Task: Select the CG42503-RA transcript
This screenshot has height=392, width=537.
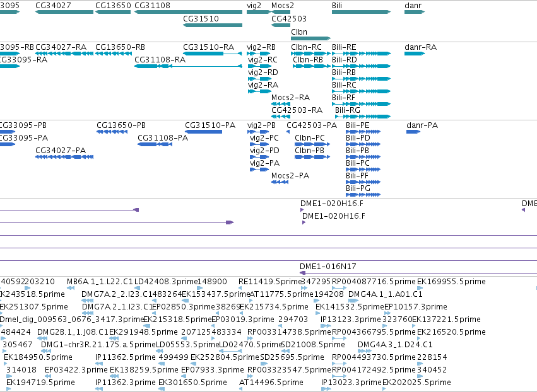Action: point(281,117)
